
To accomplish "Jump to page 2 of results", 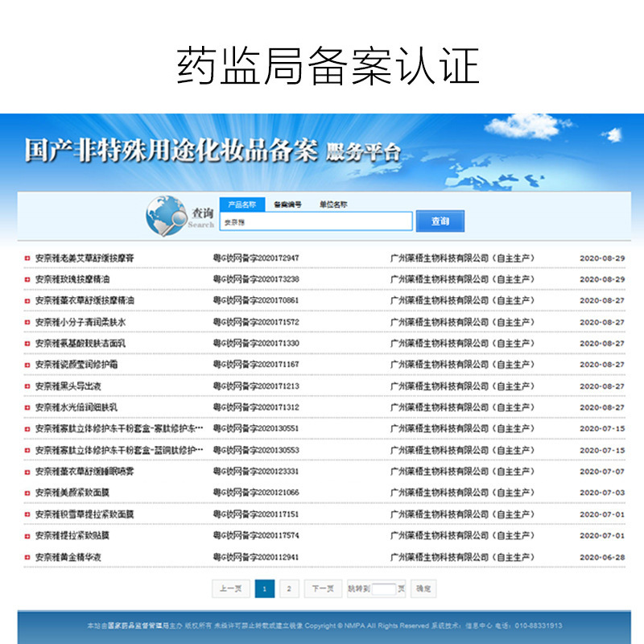I will tap(288, 589).
